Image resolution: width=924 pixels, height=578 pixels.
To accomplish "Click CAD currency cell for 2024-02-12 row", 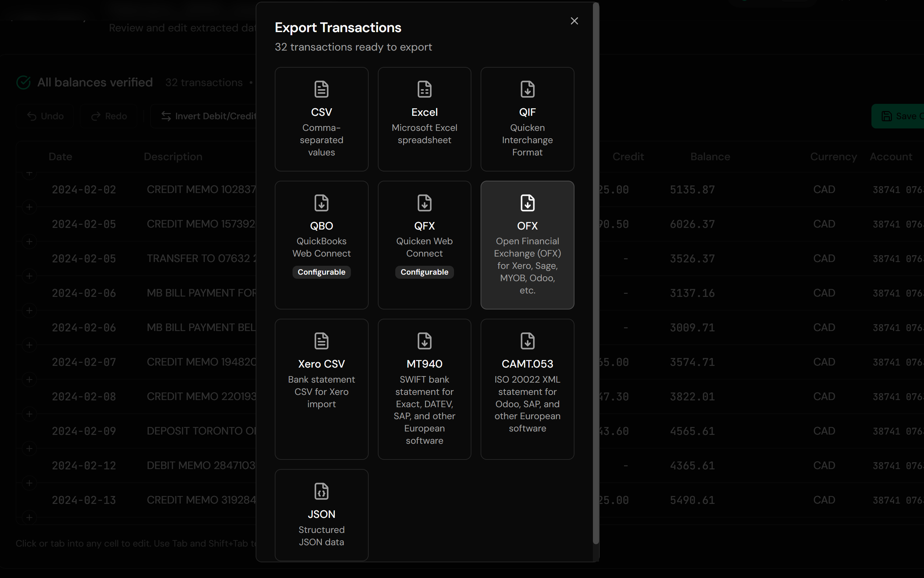I will (x=824, y=465).
